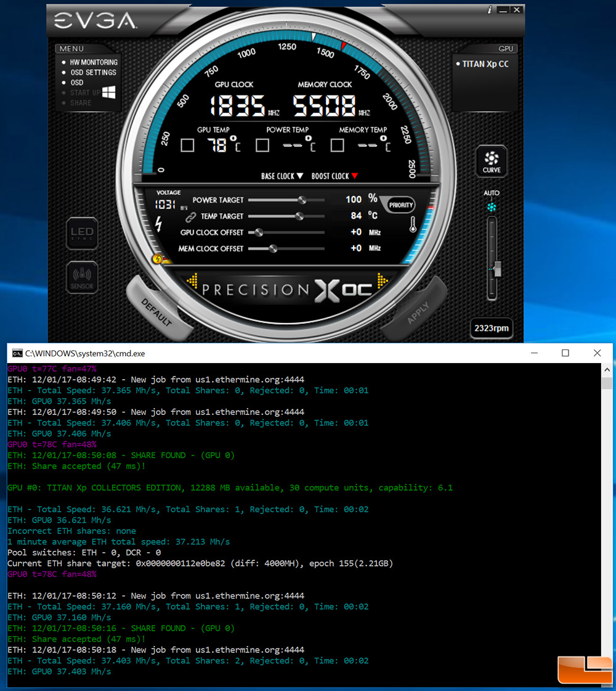Click the cmd window scrollbar thumb

[x=607, y=383]
